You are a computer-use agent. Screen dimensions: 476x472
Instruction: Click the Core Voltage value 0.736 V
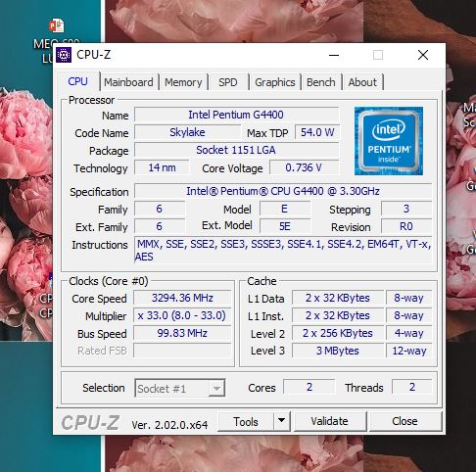click(x=305, y=167)
